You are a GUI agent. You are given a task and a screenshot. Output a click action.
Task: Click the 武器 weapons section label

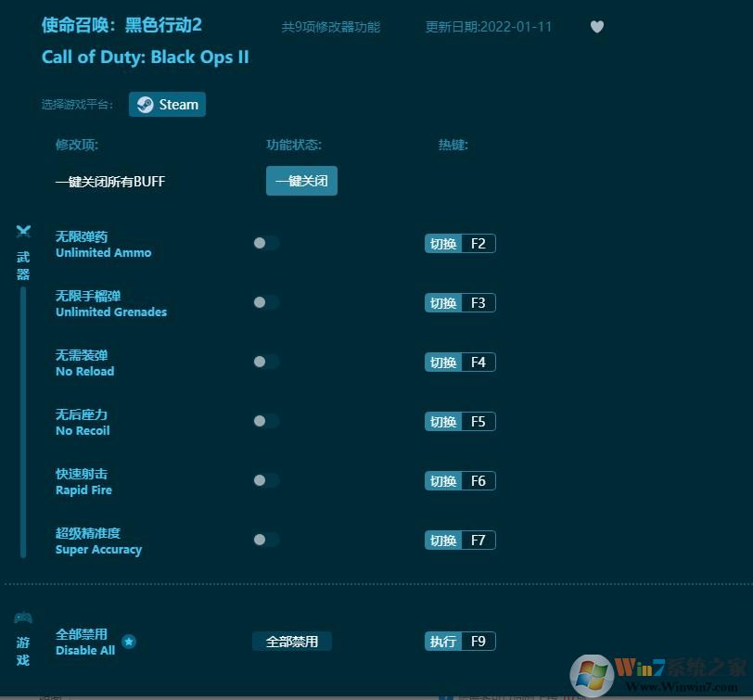coord(23,265)
